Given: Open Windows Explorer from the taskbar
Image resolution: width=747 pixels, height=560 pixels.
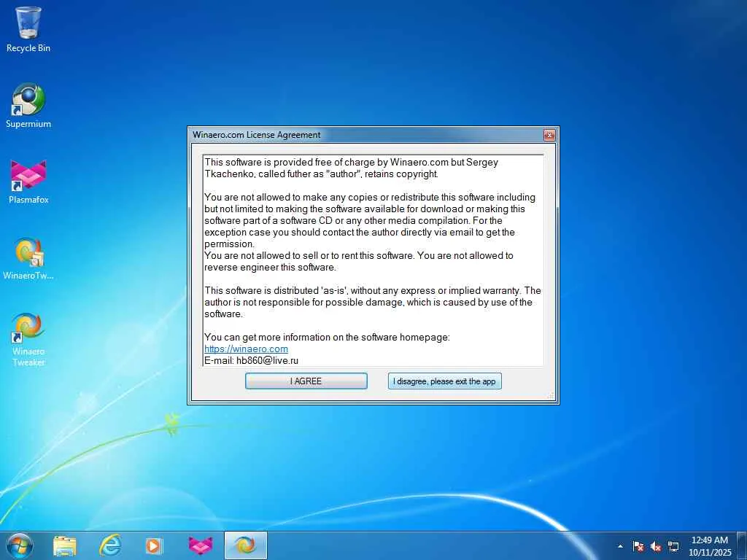Looking at the screenshot, I should (65, 545).
